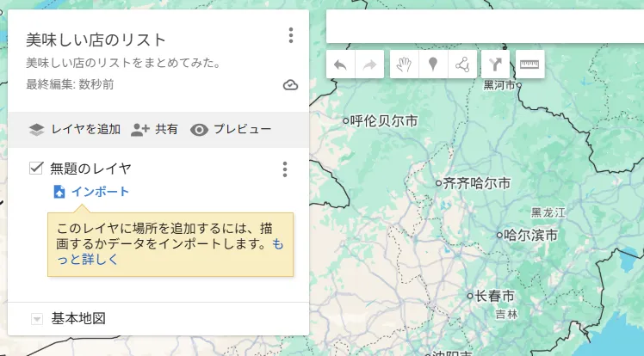The width and height of the screenshot is (644, 356).
Task: Click レイヤを追加 to add layer
Action: pyautogui.click(x=74, y=130)
